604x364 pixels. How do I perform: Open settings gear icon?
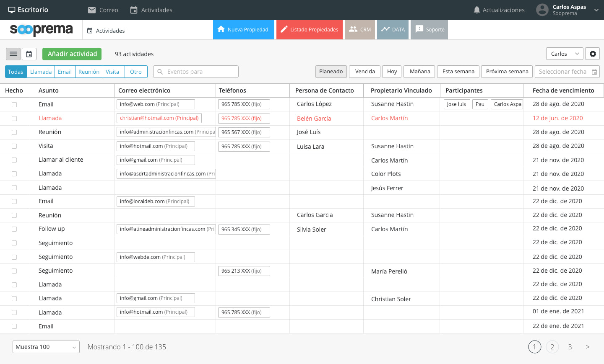tap(593, 54)
